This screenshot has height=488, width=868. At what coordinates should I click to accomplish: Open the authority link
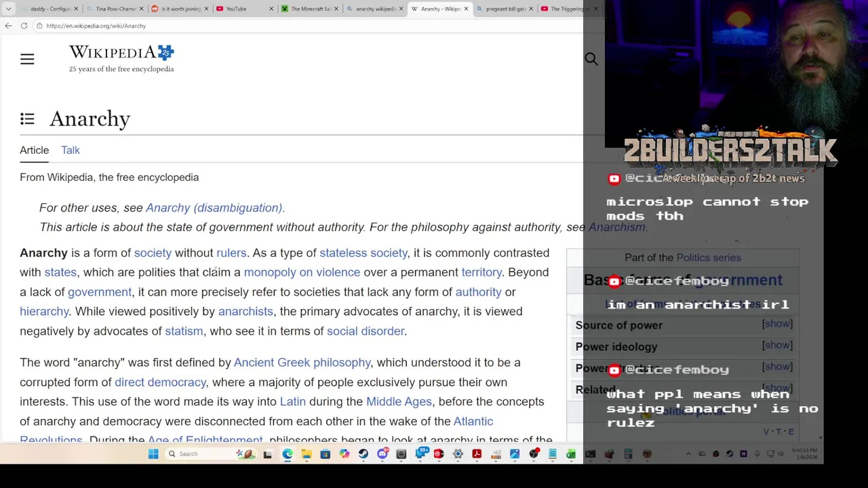pyautogui.click(x=478, y=292)
